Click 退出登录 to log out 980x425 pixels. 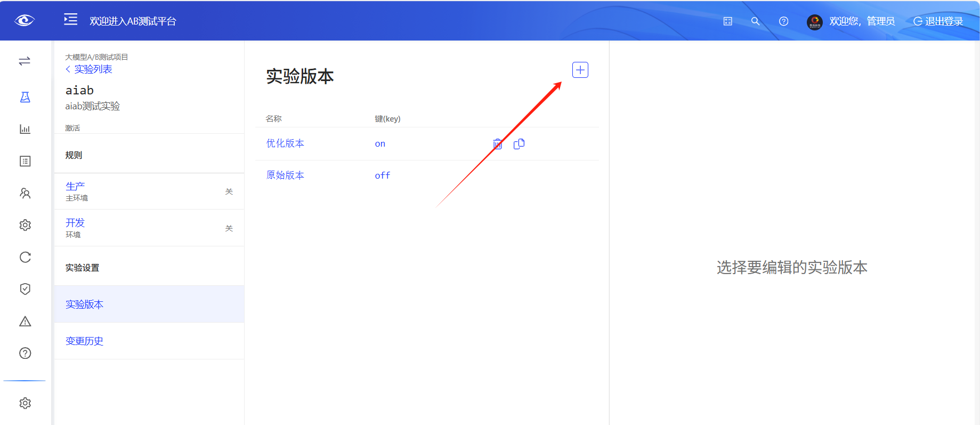938,21
